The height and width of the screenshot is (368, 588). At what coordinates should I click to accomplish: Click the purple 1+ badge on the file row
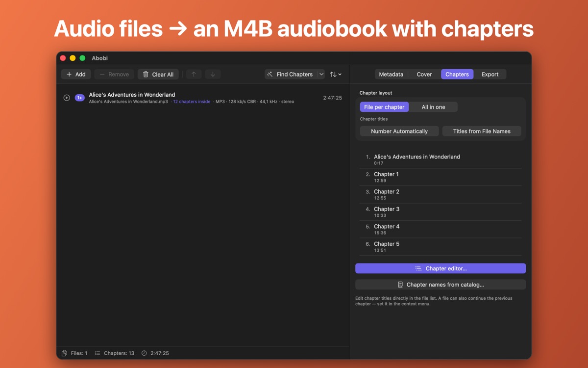pos(79,98)
